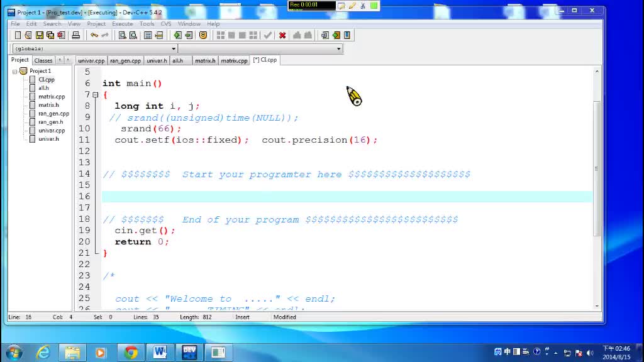Close the current file using toolbar icon
This screenshot has height=362, width=644.
click(61, 35)
